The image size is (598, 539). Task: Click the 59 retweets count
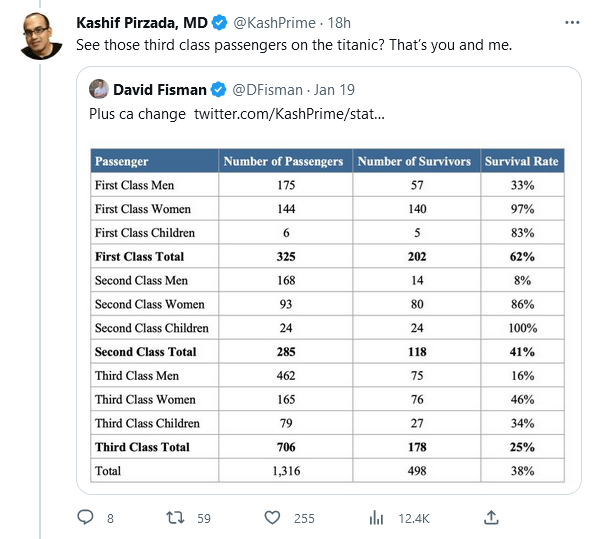tap(204, 518)
